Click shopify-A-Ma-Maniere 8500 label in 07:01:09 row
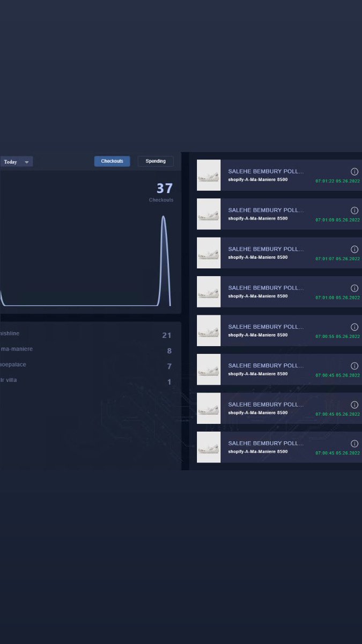The width and height of the screenshot is (362, 644). [258, 218]
